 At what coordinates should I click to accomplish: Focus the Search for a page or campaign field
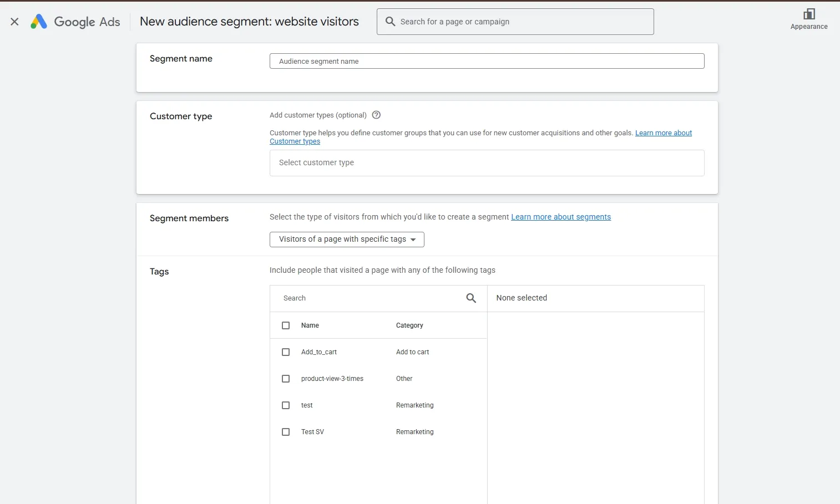pos(515,22)
